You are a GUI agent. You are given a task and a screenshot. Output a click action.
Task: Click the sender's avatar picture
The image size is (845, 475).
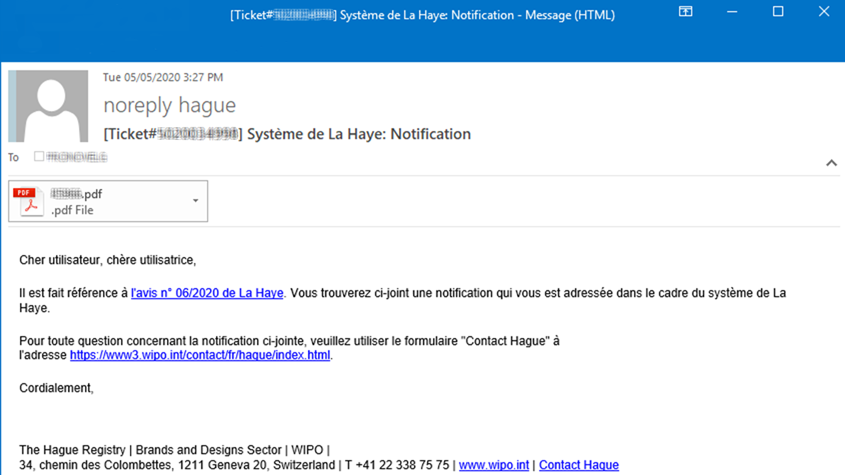48,106
